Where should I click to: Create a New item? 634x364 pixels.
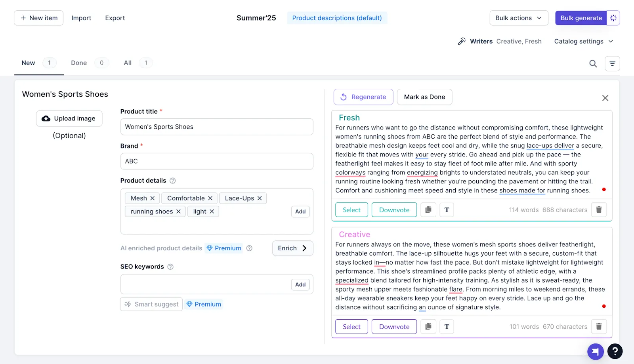click(x=38, y=18)
